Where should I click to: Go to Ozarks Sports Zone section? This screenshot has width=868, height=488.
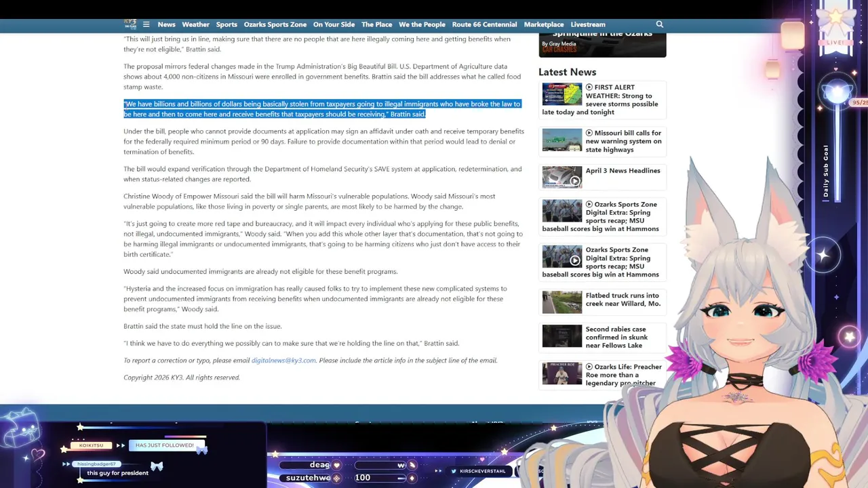point(275,24)
